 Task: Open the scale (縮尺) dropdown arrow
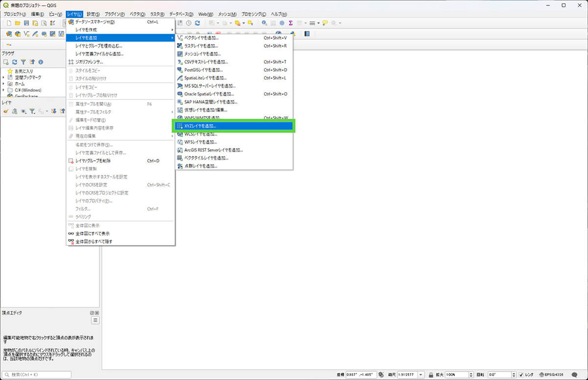tap(421, 375)
